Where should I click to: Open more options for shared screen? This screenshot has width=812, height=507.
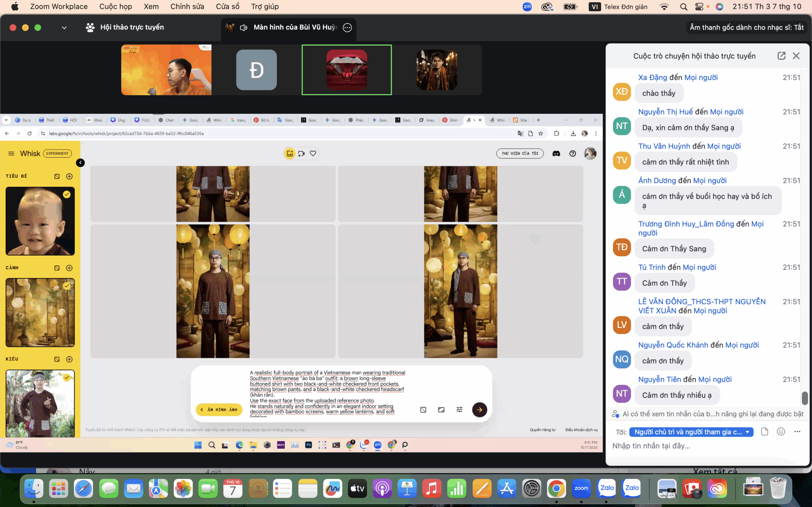pos(347,28)
